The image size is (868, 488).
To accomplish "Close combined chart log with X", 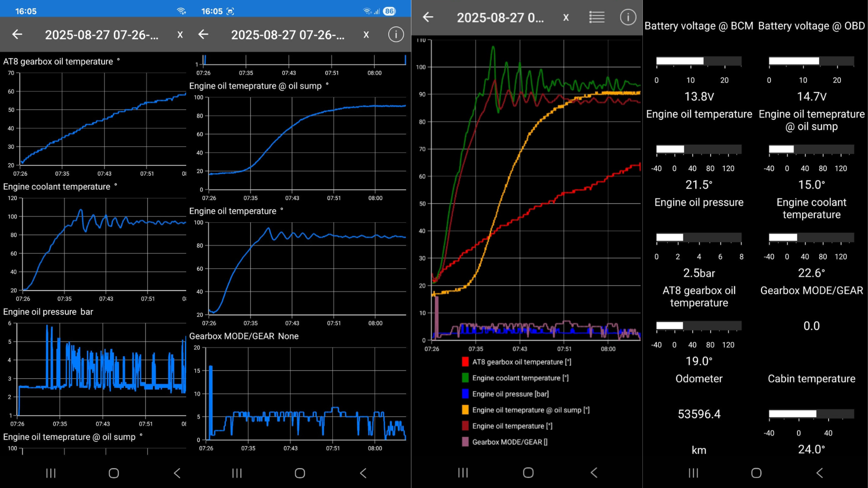I will (566, 17).
